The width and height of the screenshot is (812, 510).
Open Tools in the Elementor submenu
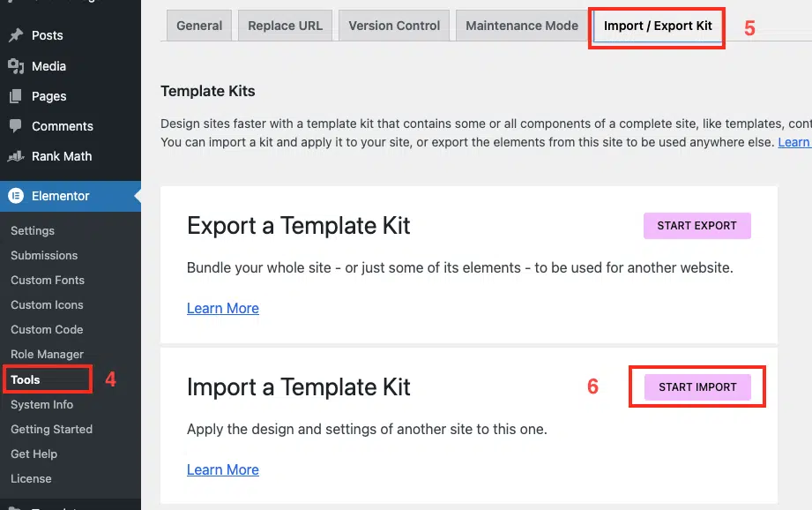26,379
